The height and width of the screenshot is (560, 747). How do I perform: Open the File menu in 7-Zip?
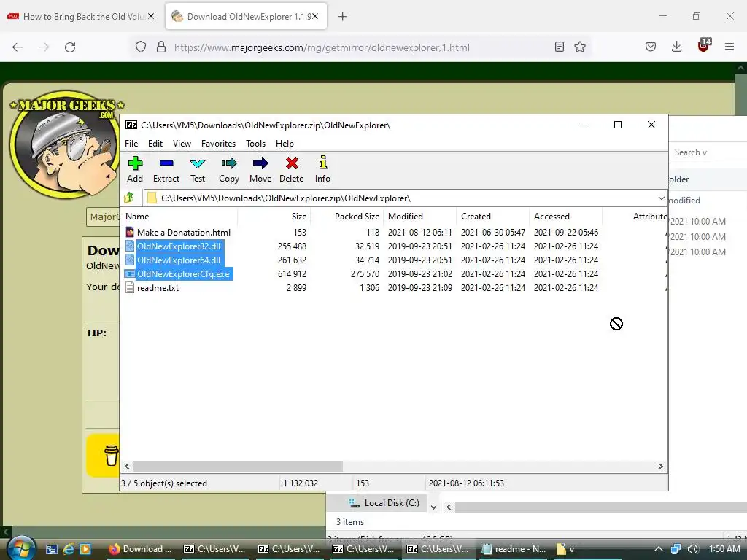pos(131,144)
